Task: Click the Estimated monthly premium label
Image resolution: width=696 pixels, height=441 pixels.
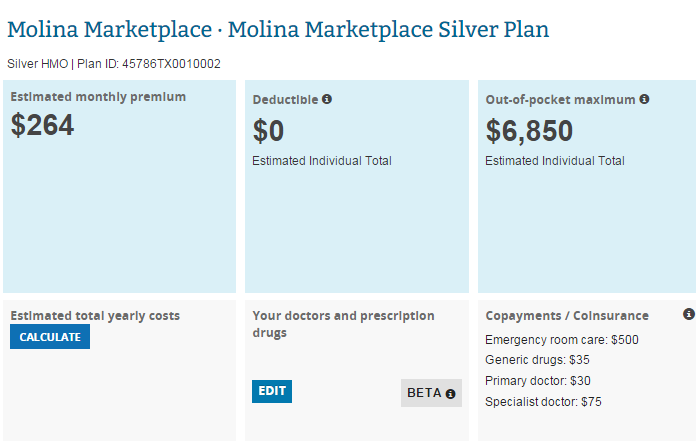Action: tap(98, 97)
